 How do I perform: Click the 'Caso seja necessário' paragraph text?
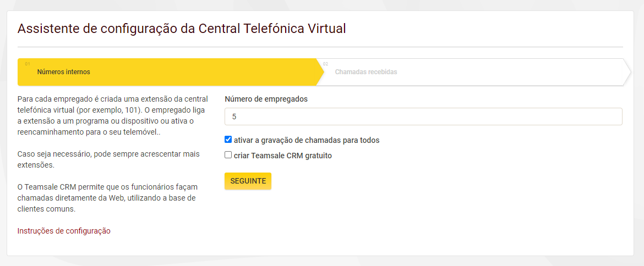(x=108, y=160)
